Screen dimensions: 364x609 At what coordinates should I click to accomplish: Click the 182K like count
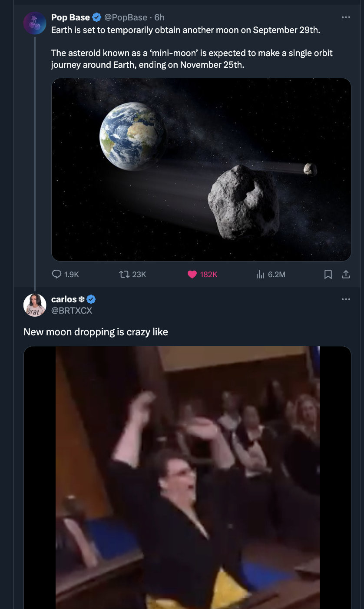[208, 274]
